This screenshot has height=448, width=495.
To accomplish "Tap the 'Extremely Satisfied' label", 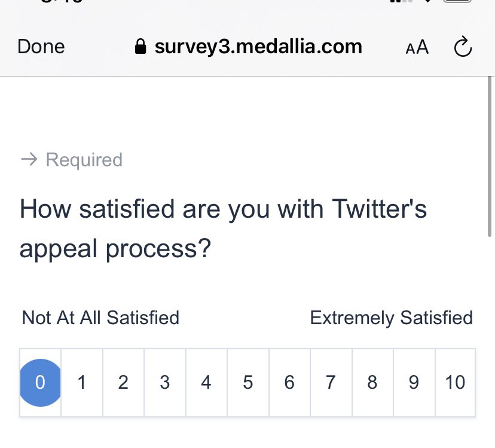I will pyautogui.click(x=391, y=318).
